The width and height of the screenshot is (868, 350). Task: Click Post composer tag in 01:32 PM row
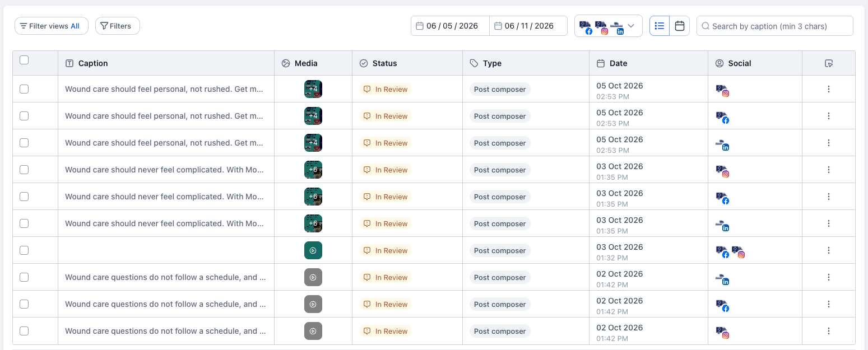coord(500,250)
